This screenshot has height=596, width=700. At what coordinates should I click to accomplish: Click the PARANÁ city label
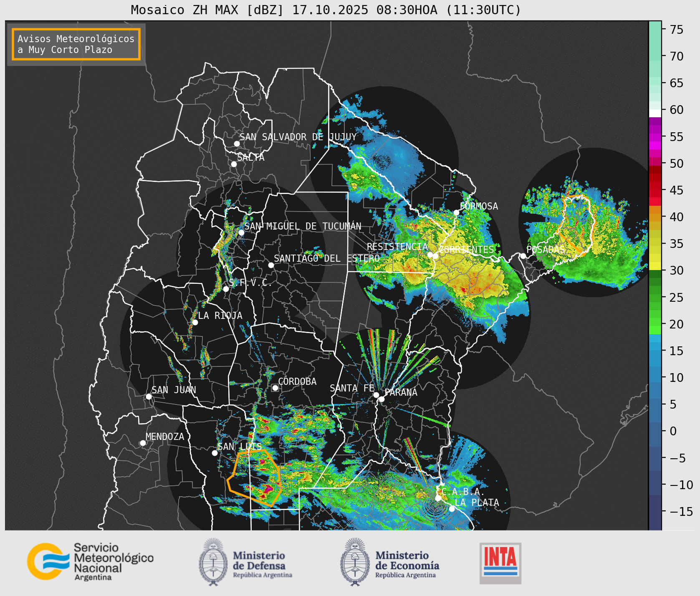coord(401,392)
